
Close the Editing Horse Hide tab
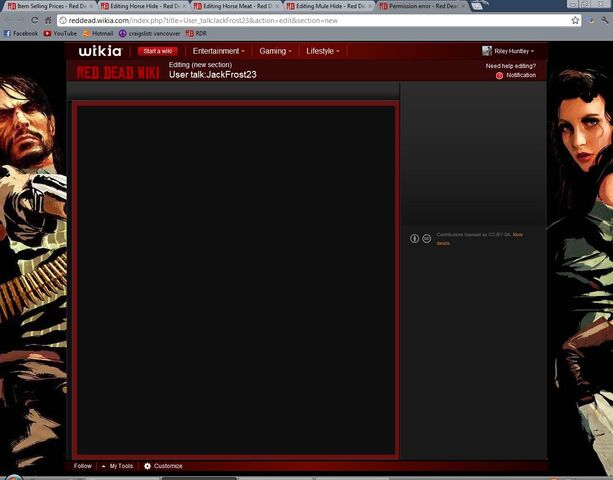pos(185,6)
